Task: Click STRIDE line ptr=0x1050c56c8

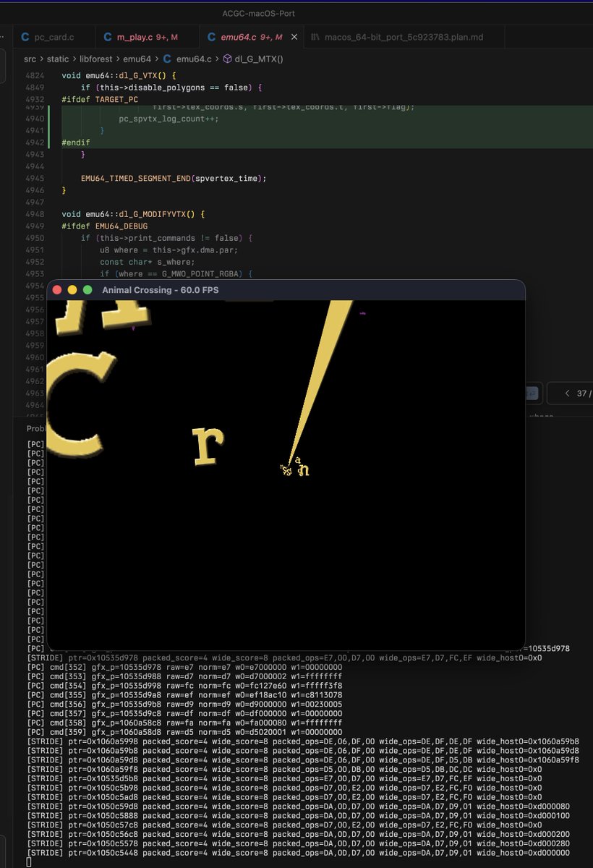Action: pos(298,835)
